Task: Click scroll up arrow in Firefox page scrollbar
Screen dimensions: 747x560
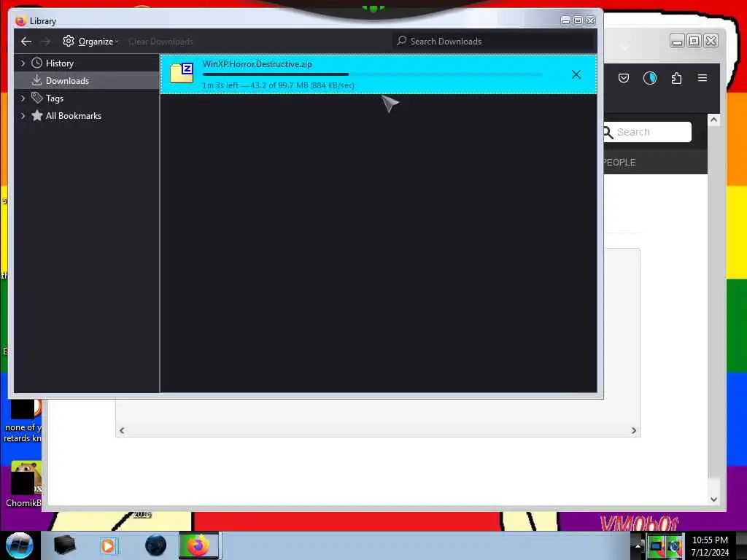Action: [x=713, y=120]
